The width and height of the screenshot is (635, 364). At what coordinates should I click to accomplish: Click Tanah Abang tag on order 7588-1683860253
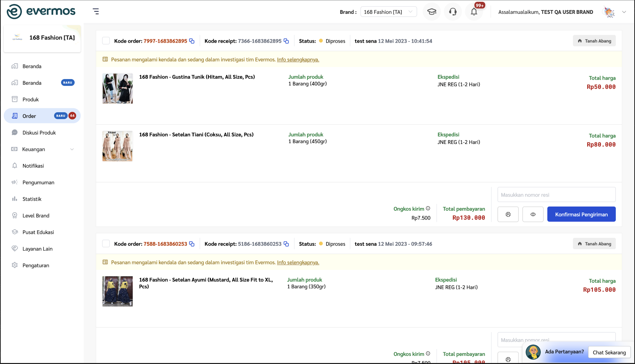594,243
